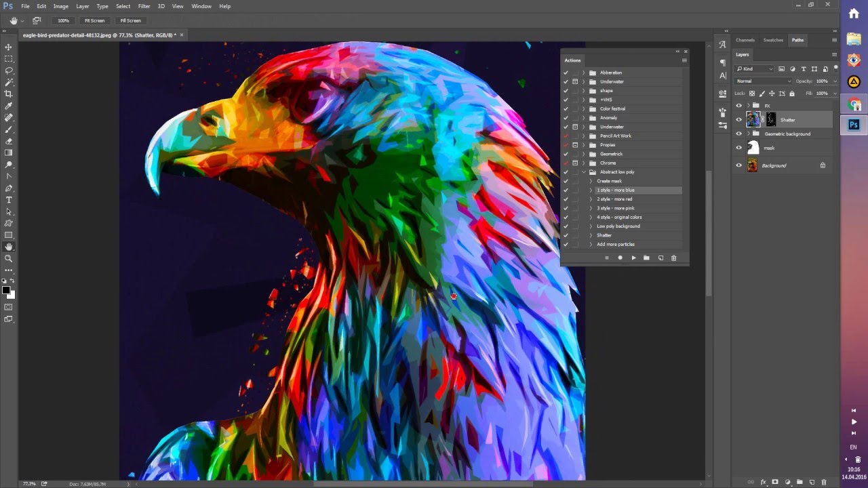Click Stop button in Actions panel
The height and width of the screenshot is (488, 868).
(606, 258)
